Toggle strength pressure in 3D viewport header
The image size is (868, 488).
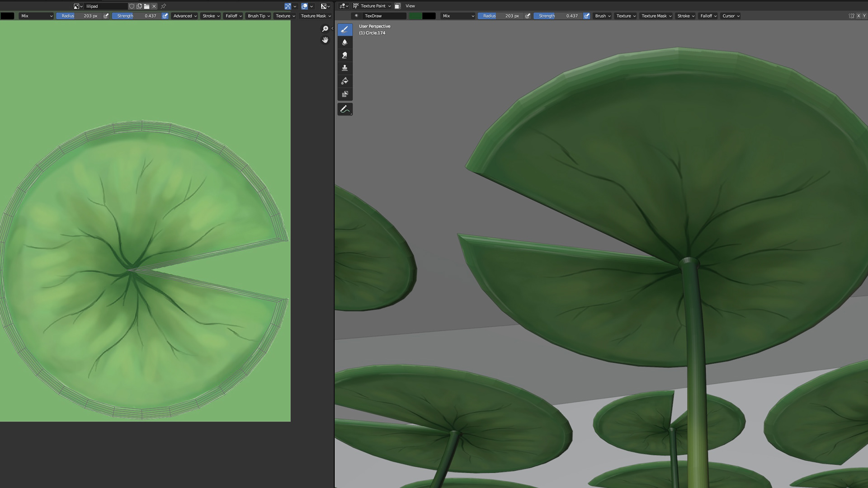[x=586, y=16]
